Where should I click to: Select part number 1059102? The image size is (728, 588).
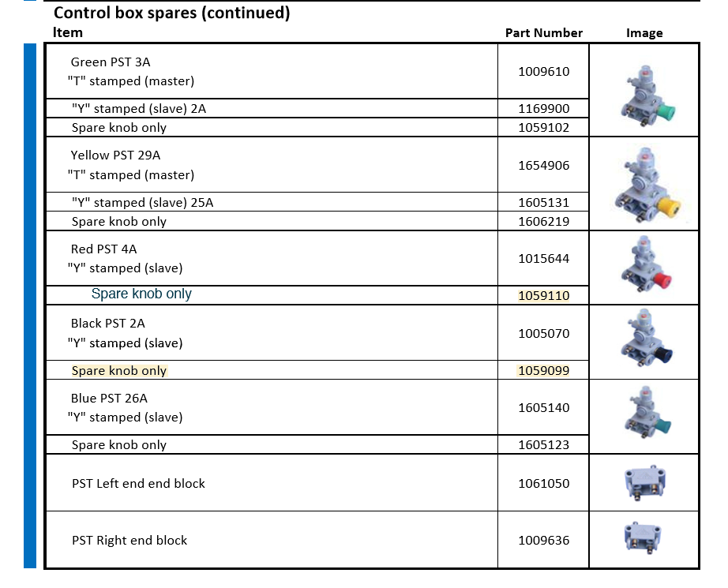click(544, 128)
